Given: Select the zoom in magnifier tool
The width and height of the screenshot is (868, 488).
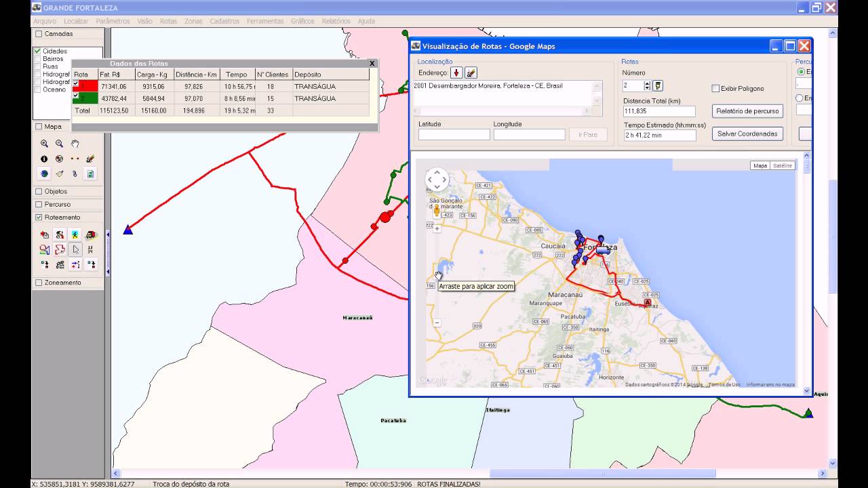Looking at the screenshot, I should 44,144.
